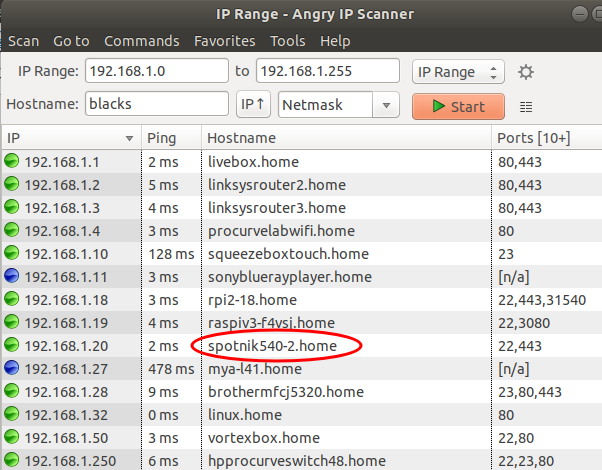Click the green status icon for 192.168.1.3
Viewport: 602px width, 470px height.
(x=12, y=207)
